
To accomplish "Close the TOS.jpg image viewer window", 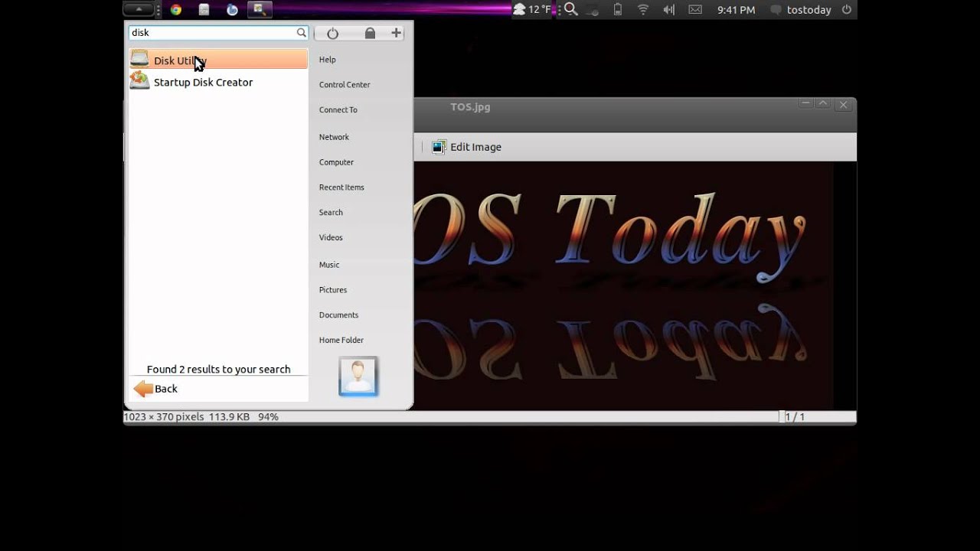I will tap(843, 105).
